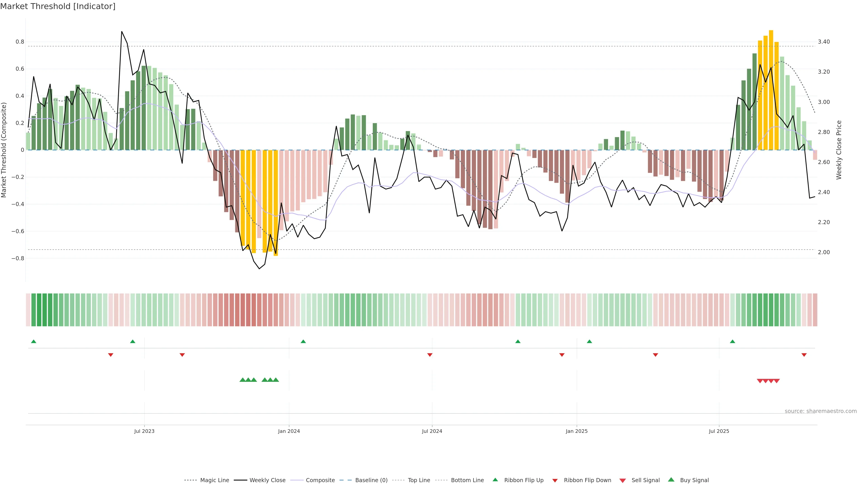Click the Sell Signal legend marker
The height and width of the screenshot is (488, 868).
[623, 481]
